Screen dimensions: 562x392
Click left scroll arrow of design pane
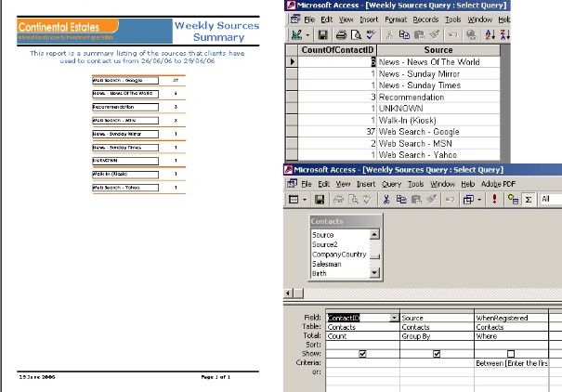[288, 294]
